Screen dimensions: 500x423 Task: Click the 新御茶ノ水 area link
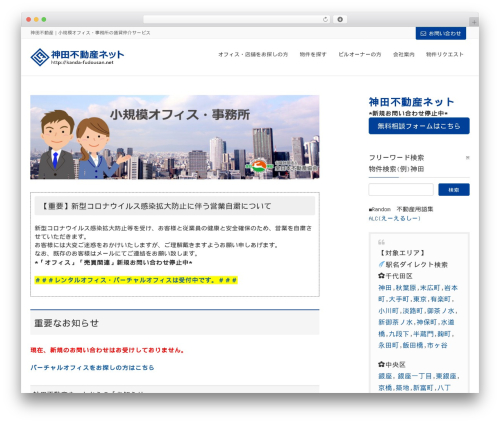pos(395,322)
